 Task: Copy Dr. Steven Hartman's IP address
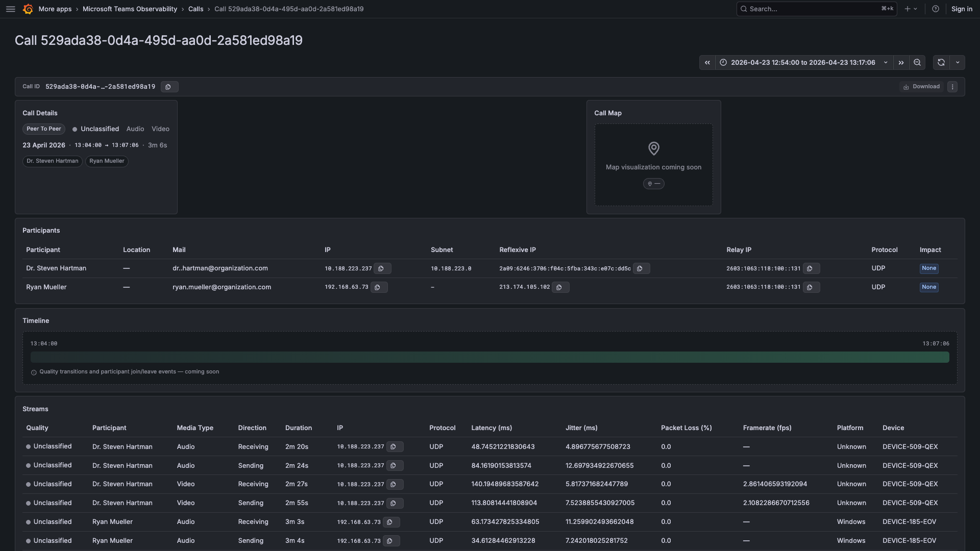pyautogui.click(x=381, y=268)
